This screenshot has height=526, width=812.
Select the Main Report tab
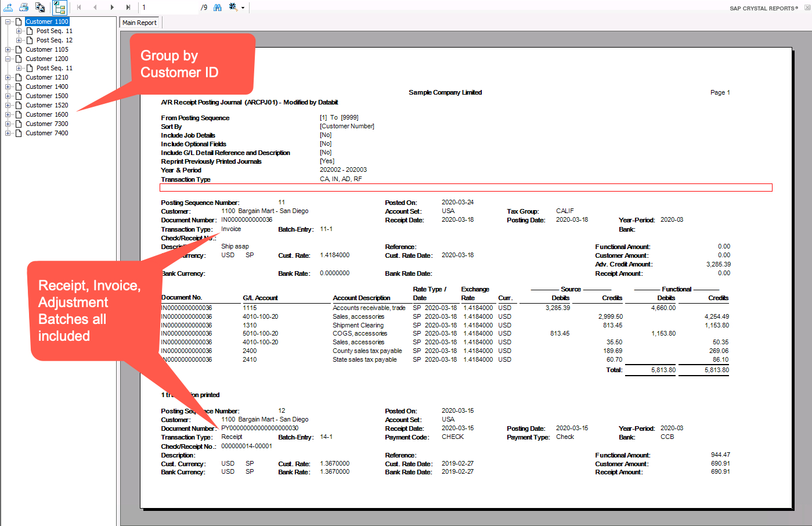[139, 23]
